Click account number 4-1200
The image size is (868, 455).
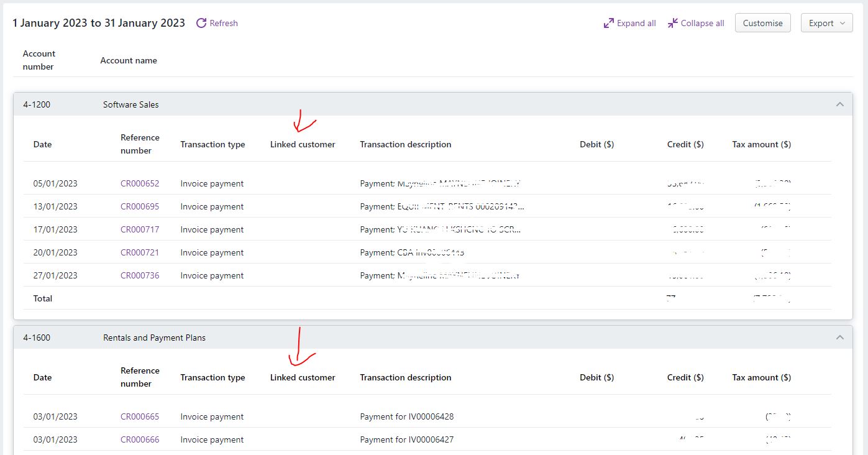[37, 104]
